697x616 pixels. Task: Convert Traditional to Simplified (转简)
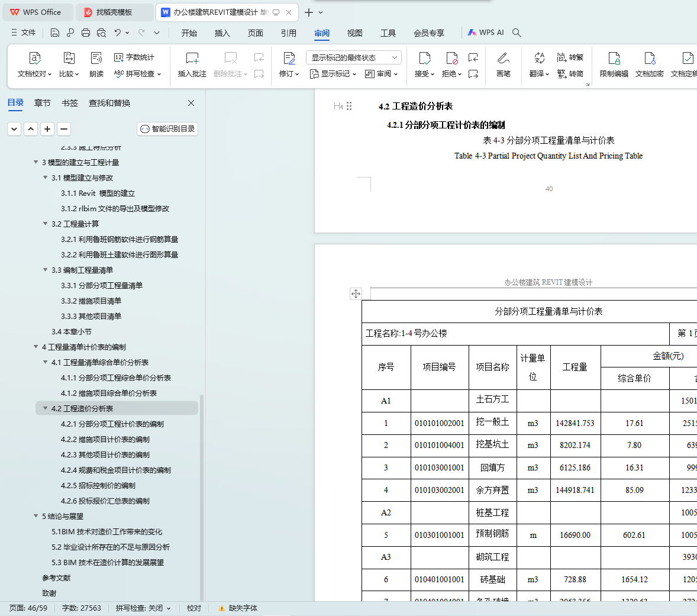point(570,74)
